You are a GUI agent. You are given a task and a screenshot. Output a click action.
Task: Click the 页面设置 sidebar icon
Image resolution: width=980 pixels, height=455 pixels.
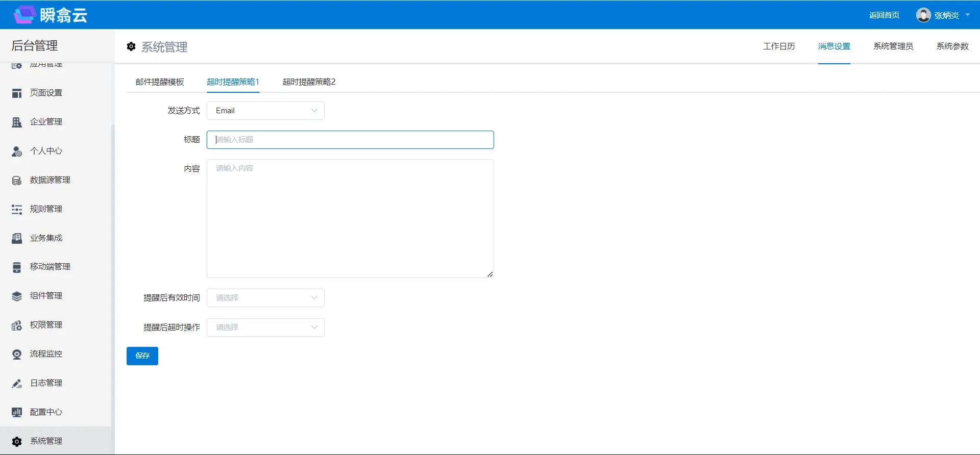point(17,93)
